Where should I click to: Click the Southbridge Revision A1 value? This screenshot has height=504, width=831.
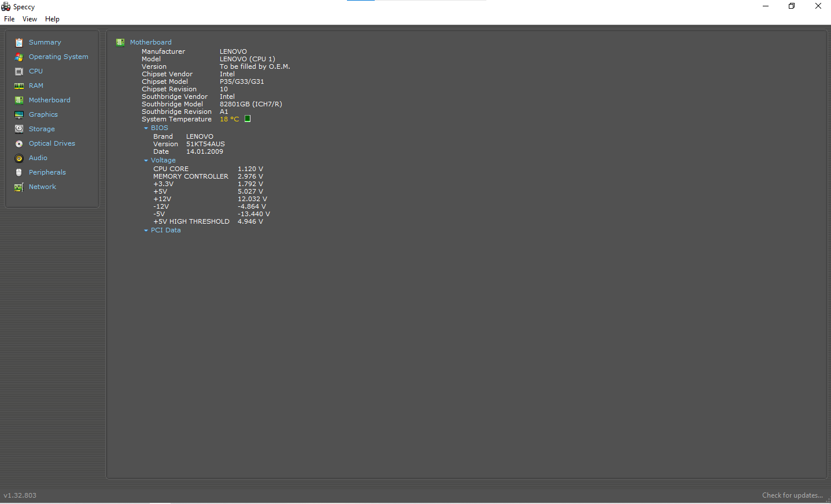tap(224, 112)
